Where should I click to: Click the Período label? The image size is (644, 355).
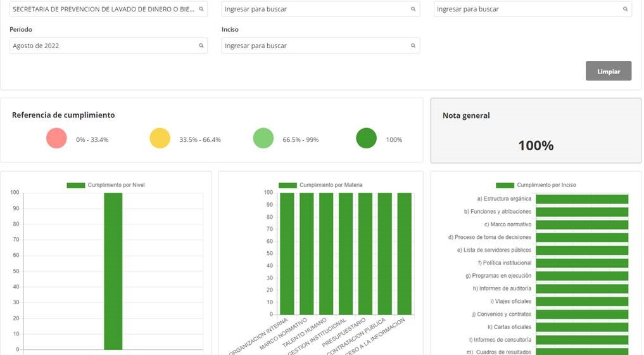(20, 30)
